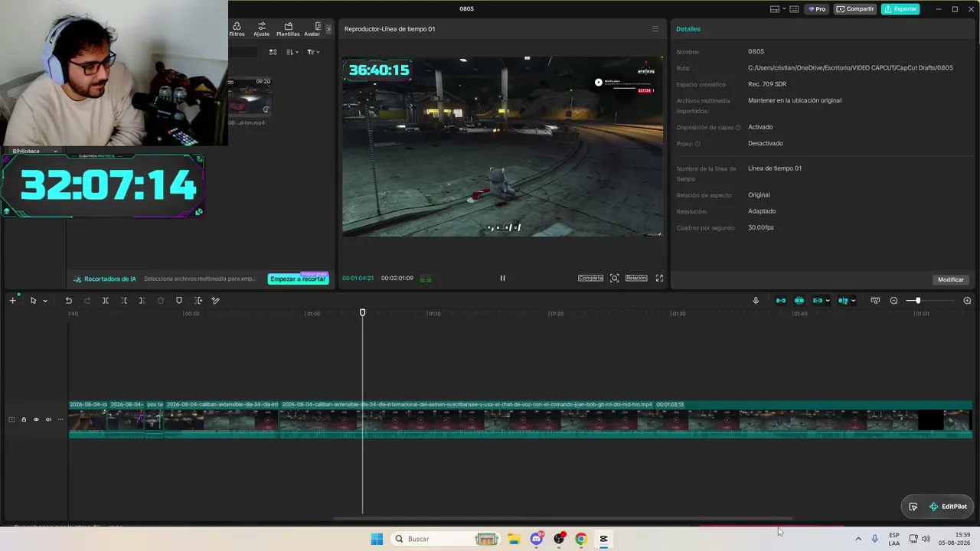
Task: Click the timeline horizontal scrollbar
Action: (x=563, y=519)
